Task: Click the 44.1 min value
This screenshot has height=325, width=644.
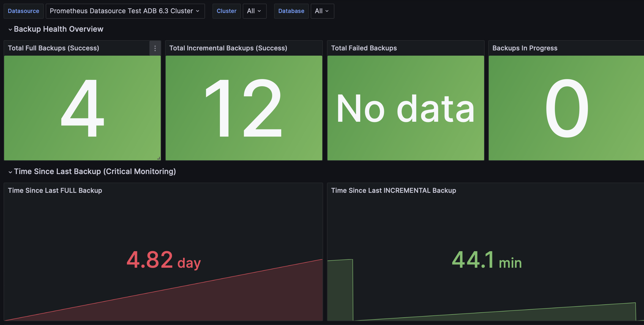Action: click(x=487, y=260)
